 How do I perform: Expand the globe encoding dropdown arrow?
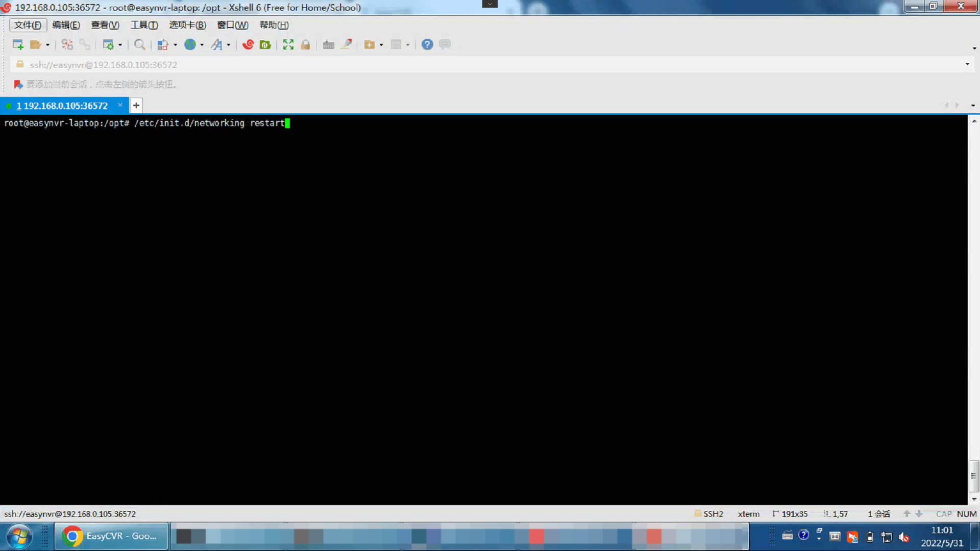pyautogui.click(x=202, y=45)
